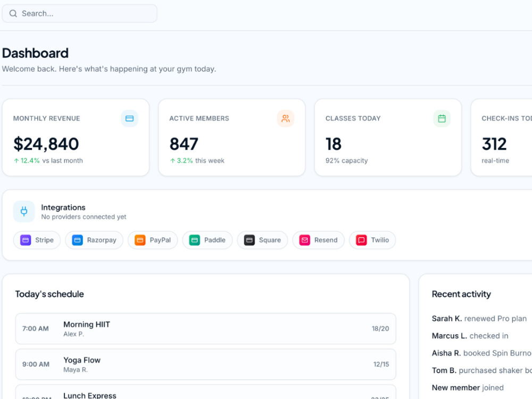Image resolution: width=532 pixels, height=399 pixels.
Task: Open the Lunch Express class row
Action: [x=205, y=392]
